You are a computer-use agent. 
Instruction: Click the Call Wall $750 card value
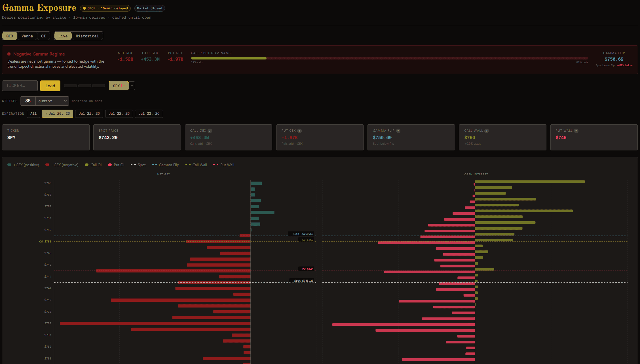pos(470,138)
